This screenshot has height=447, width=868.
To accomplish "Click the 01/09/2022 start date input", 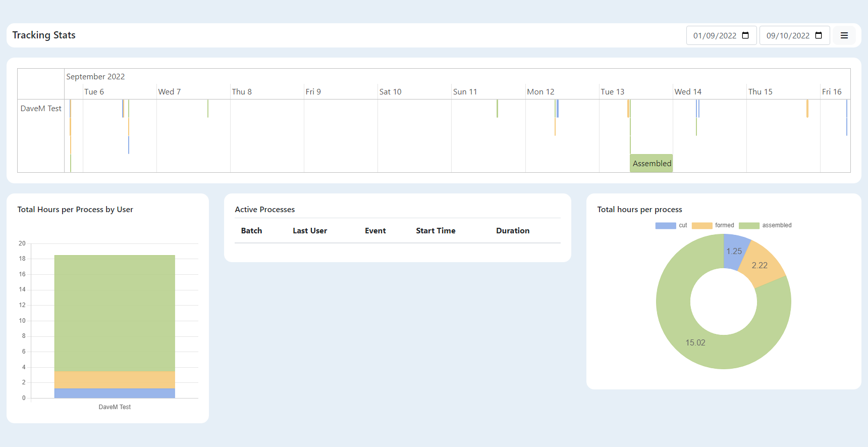I will [x=714, y=35].
